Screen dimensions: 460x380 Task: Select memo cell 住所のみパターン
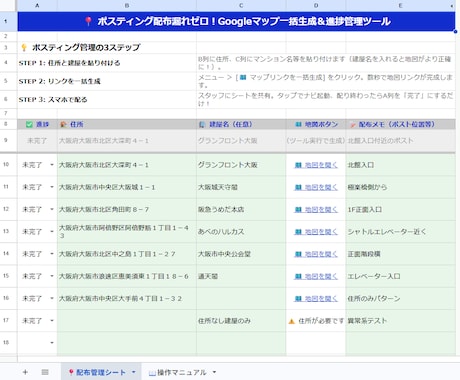400,298
